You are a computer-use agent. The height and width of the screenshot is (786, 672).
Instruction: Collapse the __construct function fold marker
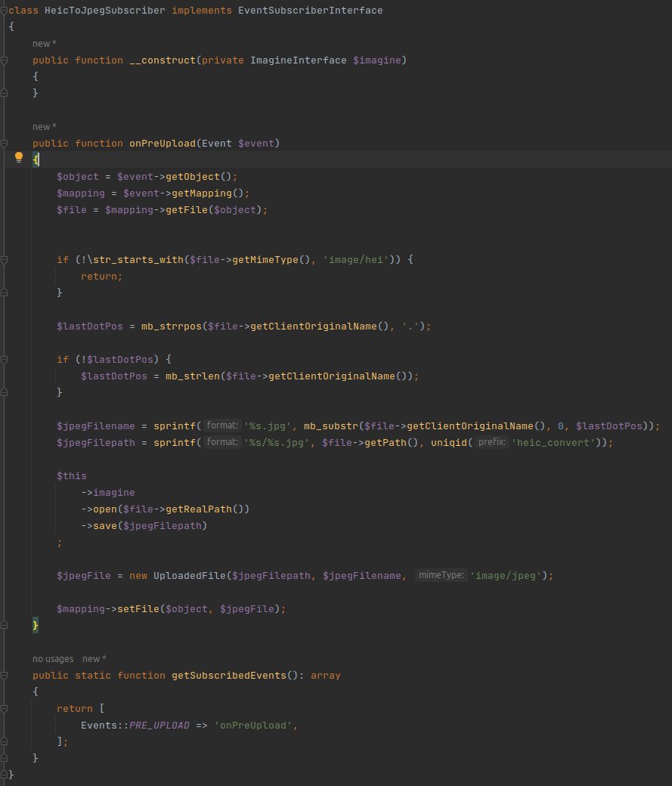pos(4,60)
